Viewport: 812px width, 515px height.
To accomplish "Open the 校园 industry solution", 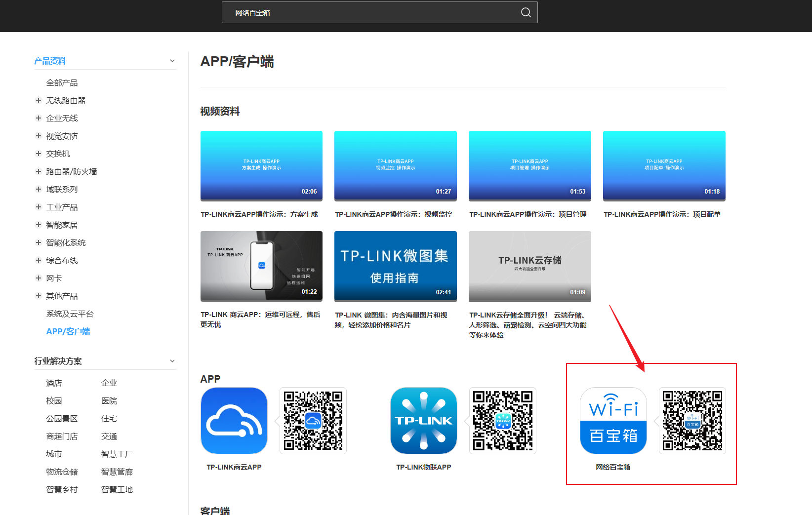I will tap(54, 400).
